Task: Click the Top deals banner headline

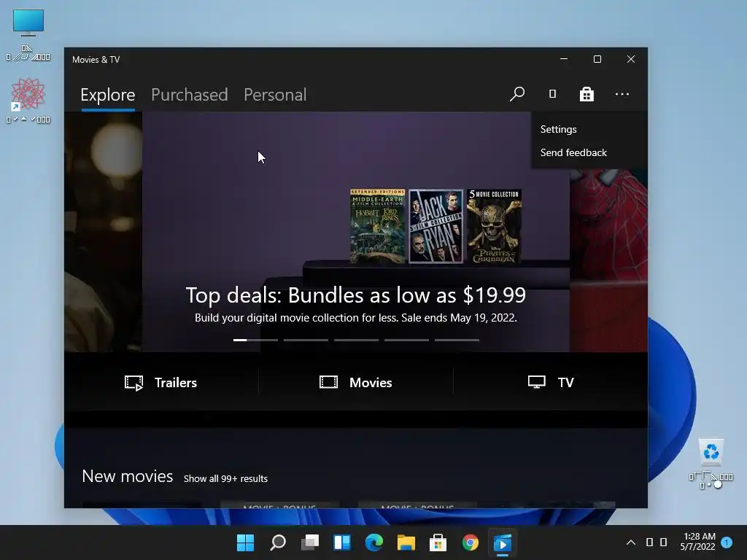Action: click(x=356, y=295)
